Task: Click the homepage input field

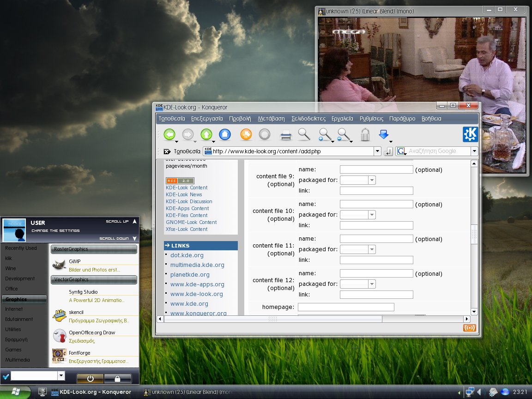Action: pos(346,307)
